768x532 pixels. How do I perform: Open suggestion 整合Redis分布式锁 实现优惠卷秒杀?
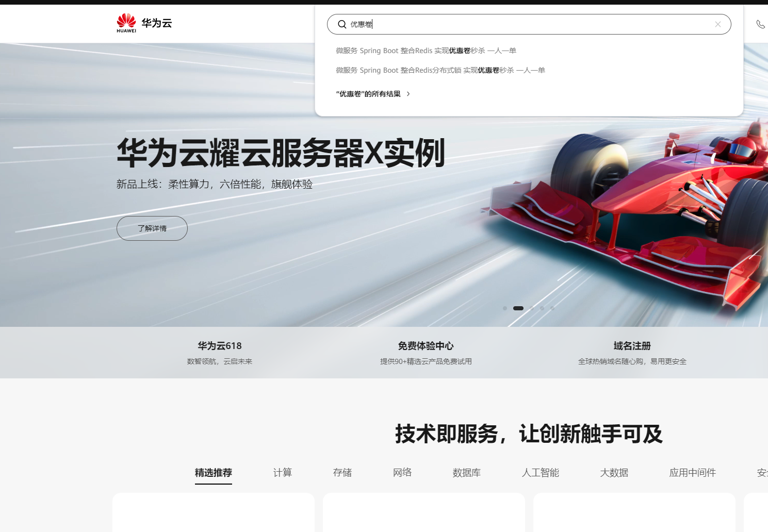(x=440, y=70)
